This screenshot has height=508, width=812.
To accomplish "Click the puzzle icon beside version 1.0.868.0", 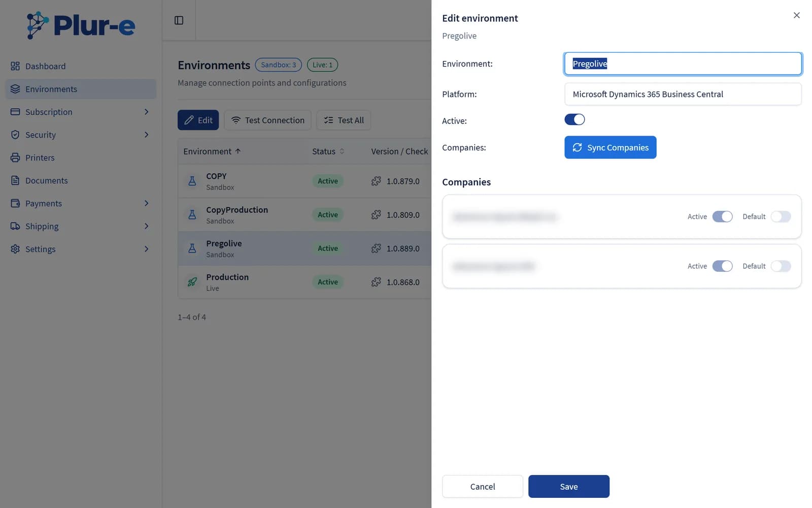I will coord(376,282).
